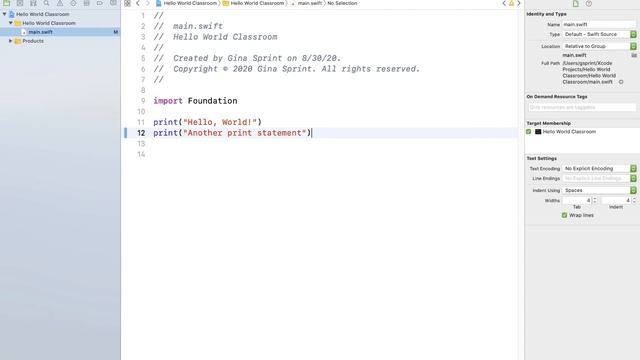Open the Issue navigator warning icon

click(60, 3)
